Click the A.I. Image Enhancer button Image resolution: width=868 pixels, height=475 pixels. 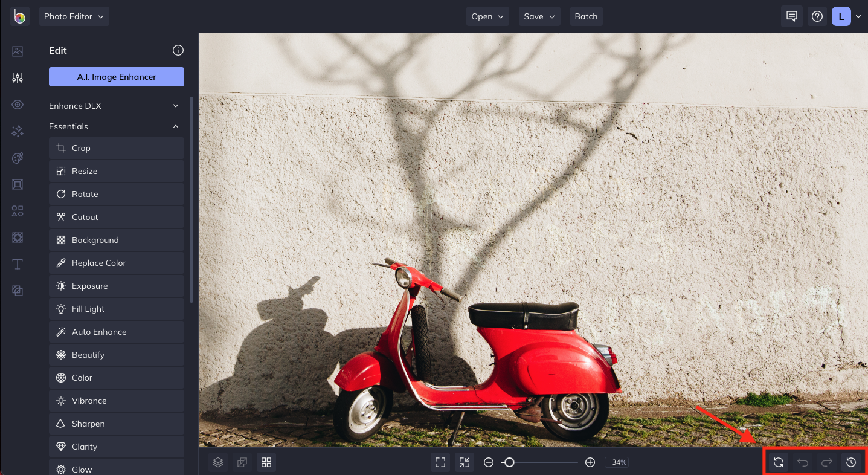coord(116,77)
